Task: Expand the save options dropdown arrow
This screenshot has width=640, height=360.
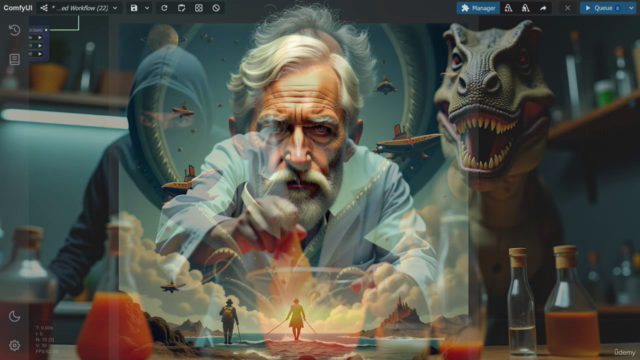Action: [147, 8]
